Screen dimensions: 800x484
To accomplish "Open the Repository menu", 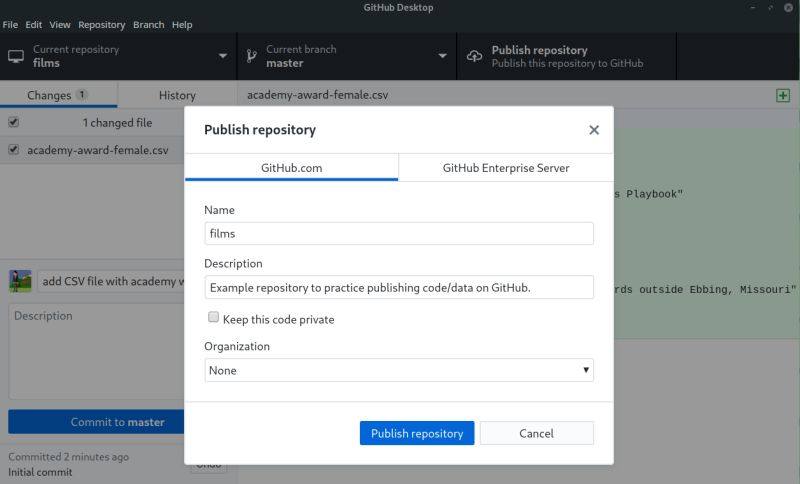I will point(102,25).
